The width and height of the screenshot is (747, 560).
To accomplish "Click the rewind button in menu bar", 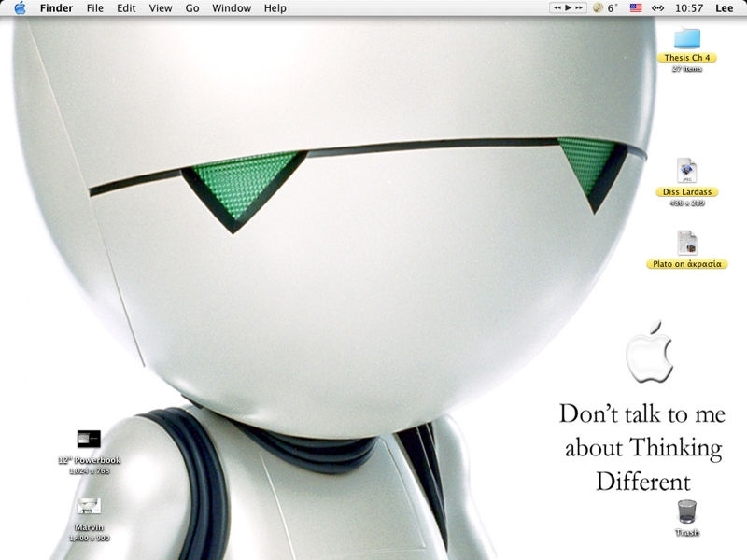I will [557, 8].
